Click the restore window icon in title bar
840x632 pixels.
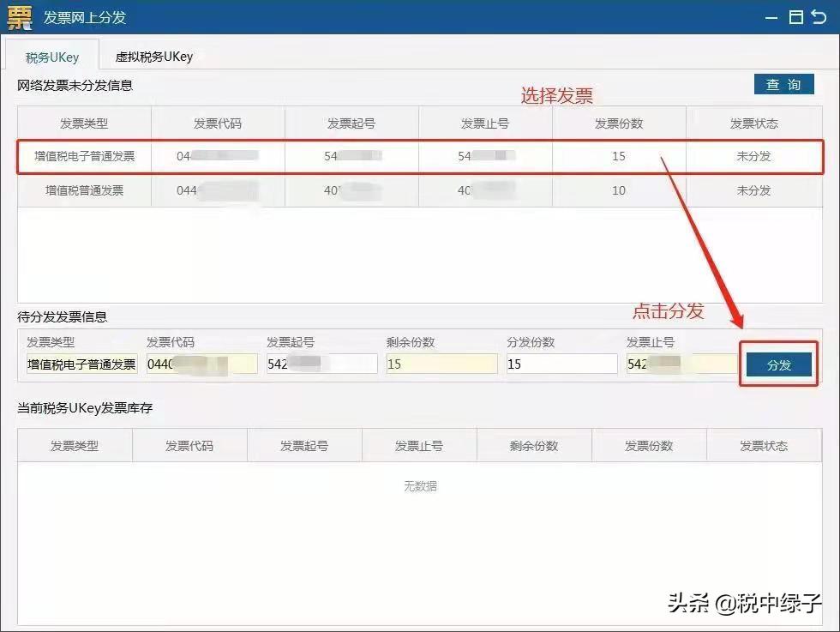tap(798, 15)
